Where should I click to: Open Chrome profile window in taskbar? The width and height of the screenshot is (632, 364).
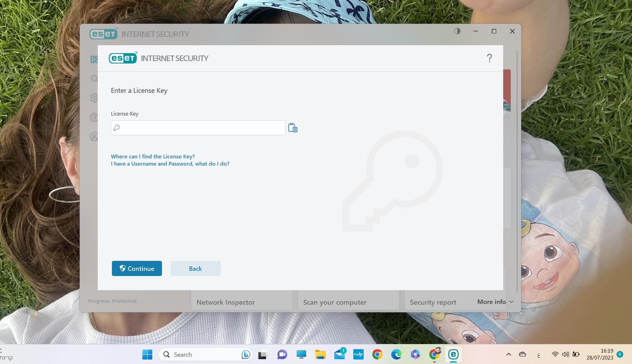434,354
